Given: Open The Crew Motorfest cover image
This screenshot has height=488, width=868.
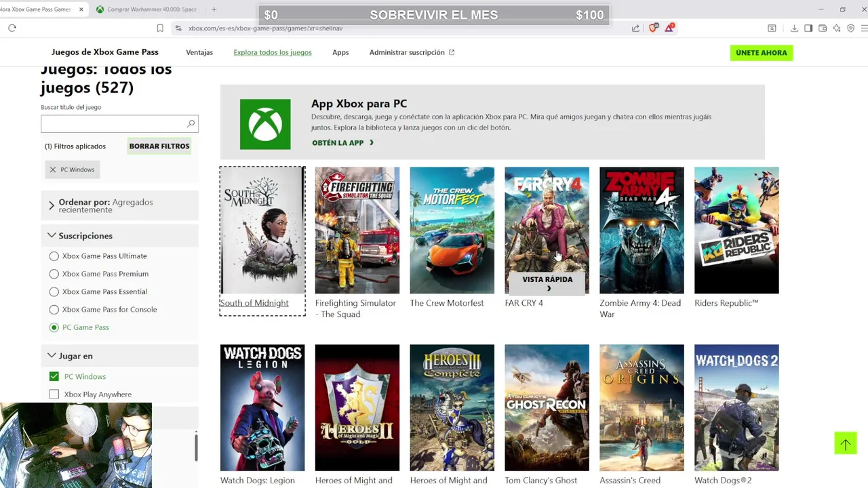Looking at the screenshot, I should click(x=452, y=230).
